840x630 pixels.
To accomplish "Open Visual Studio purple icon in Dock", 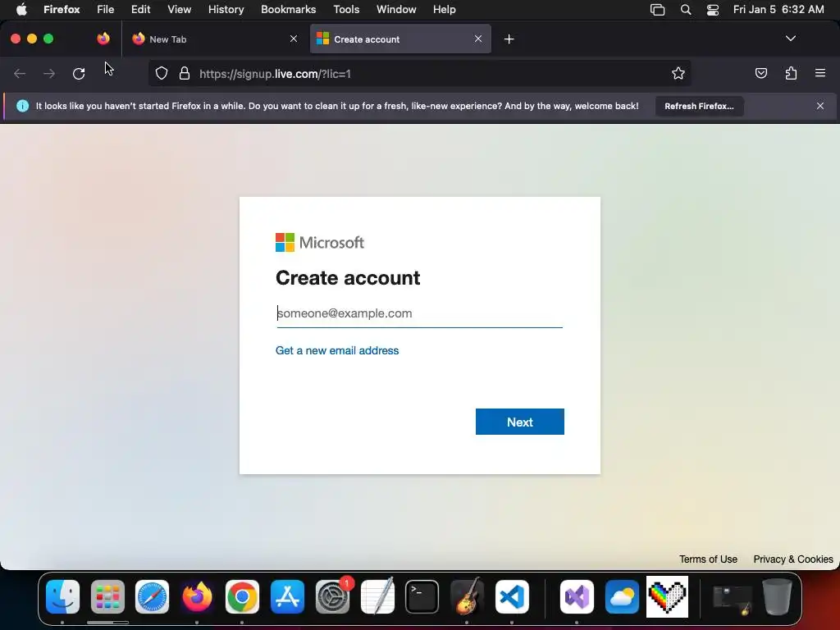I will (577, 596).
